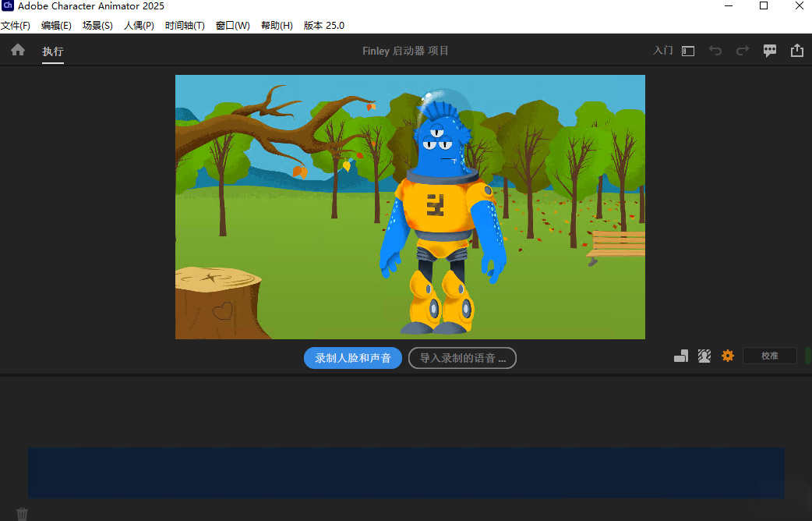
Task: Click the Finley character in the scene
Action: pos(443,213)
